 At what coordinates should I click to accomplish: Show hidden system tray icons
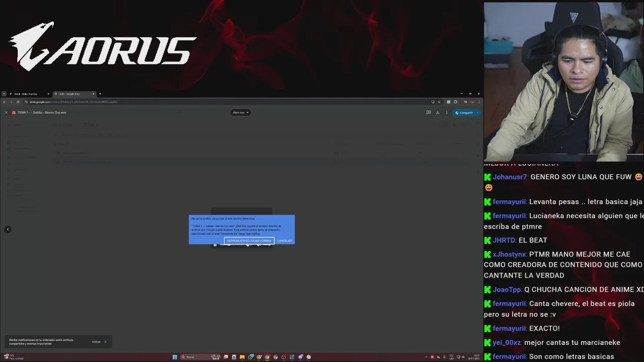tap(426, 357)
